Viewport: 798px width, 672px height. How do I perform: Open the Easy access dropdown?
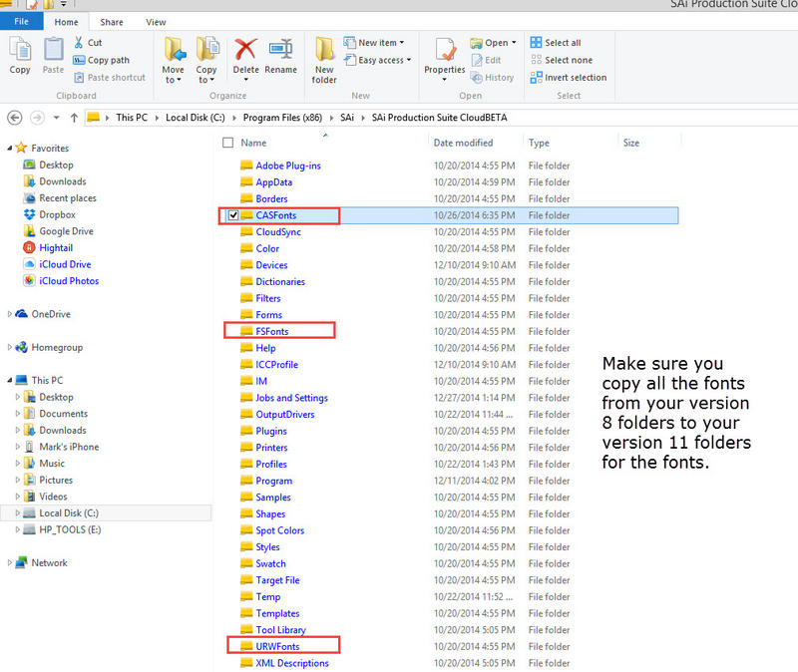[378, 60]
